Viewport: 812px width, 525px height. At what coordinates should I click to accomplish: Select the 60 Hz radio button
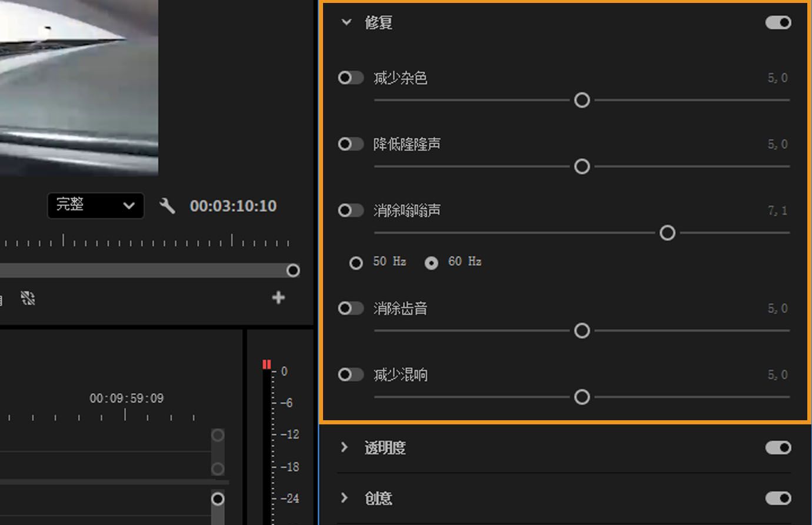(431, 262)
